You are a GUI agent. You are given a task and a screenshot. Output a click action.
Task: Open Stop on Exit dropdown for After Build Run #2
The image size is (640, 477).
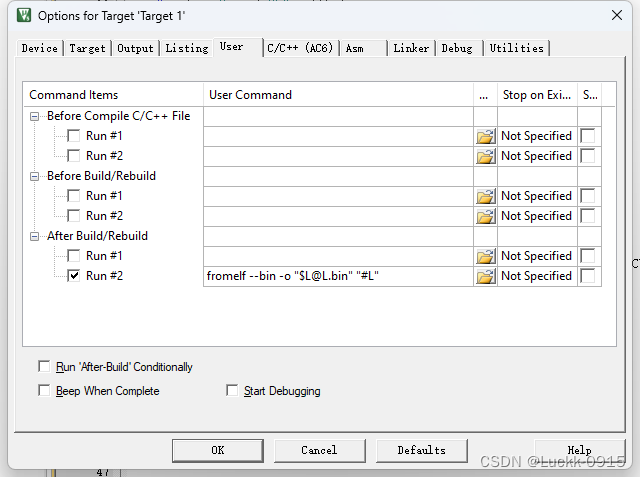(x=537, y=276)
